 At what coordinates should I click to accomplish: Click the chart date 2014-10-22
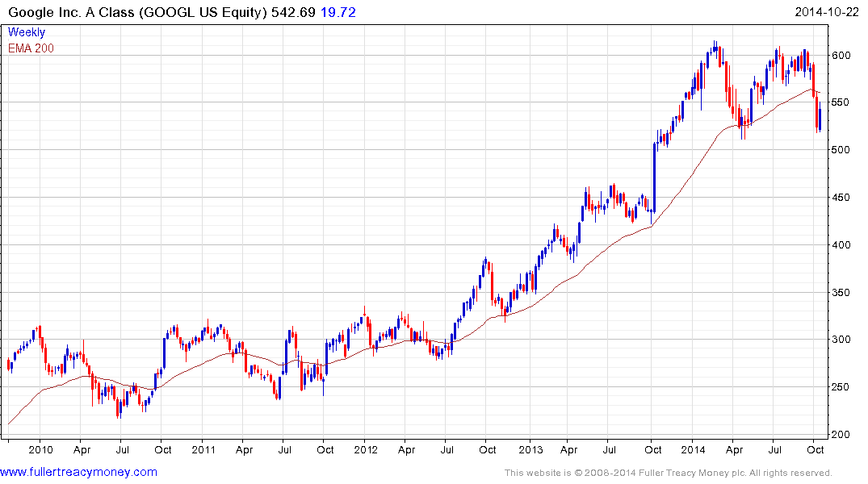(827, 12)
